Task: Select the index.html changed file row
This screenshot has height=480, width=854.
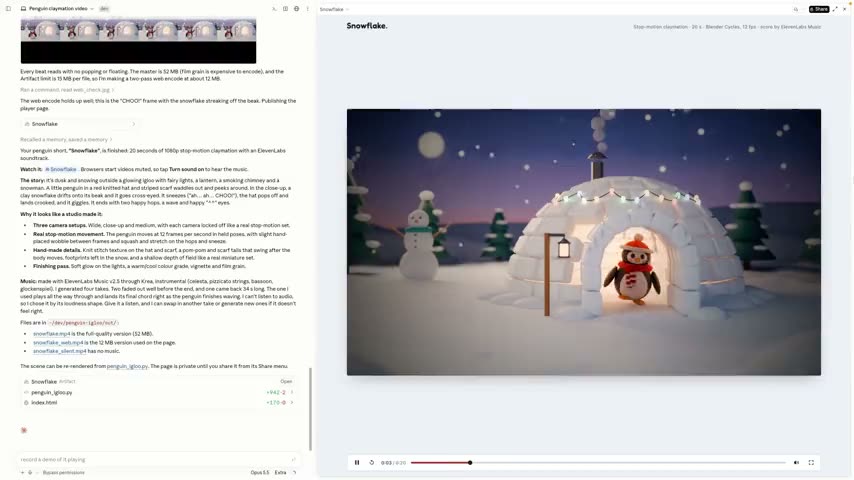Action: point(158,403)
